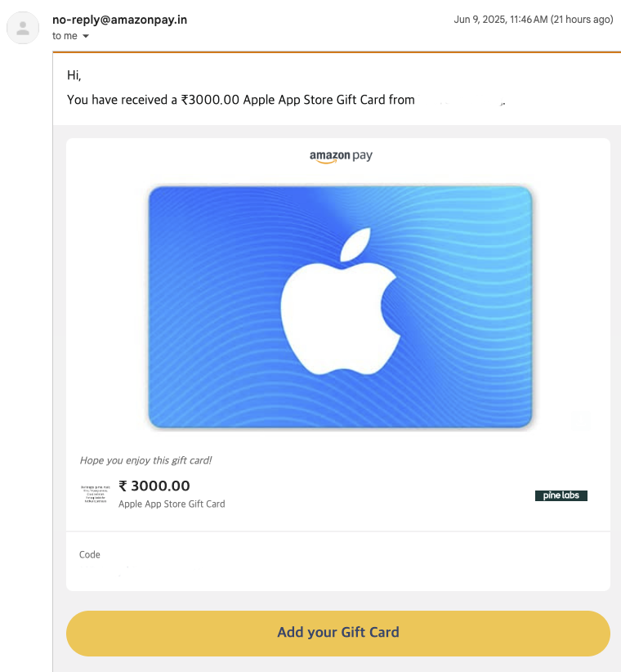Select the bold ₹ 3000.00 amount
Viewport: 621px width, 672px height.
[x=154, y=486]
